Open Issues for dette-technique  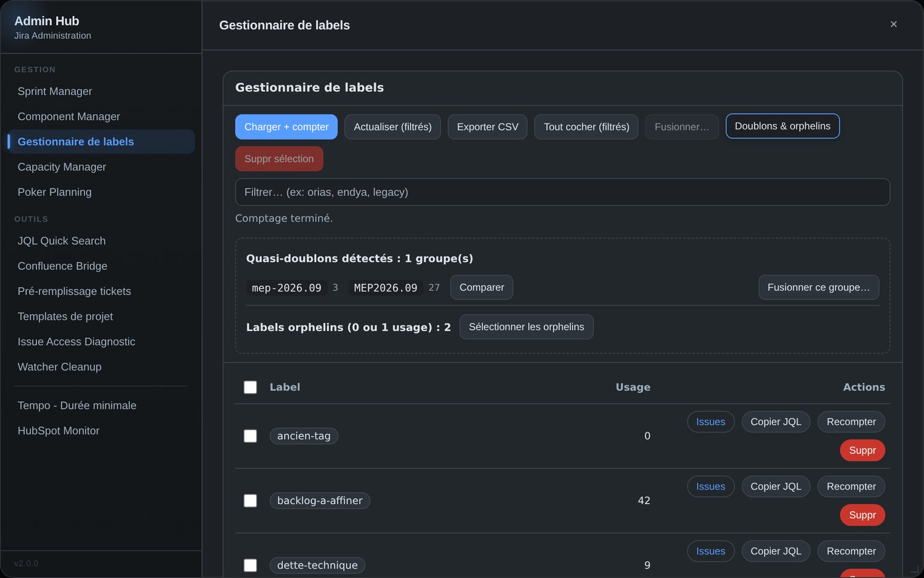[711, 552]
